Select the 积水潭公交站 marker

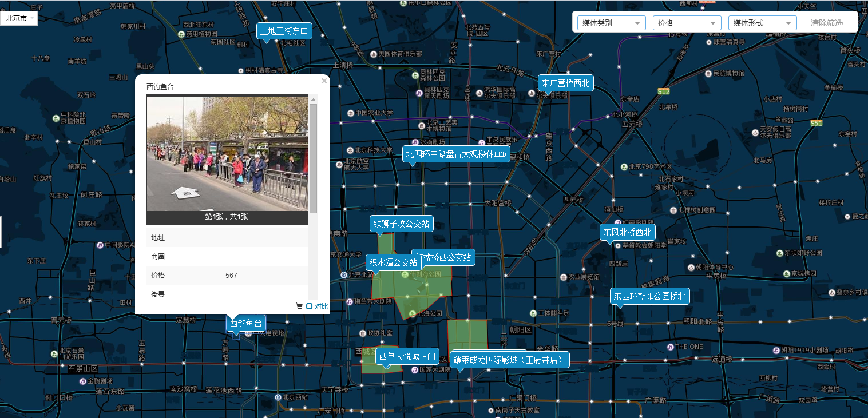(x=393, y=263)
